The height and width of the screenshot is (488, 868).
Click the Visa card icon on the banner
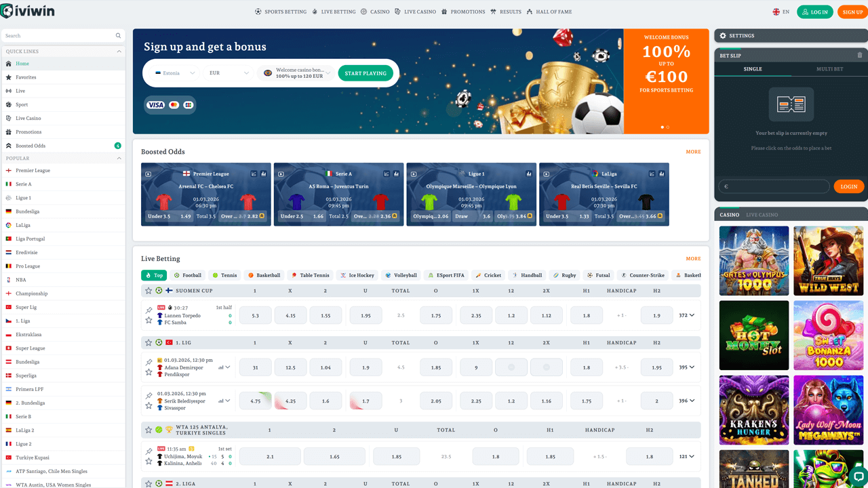pyautogui.click(x=156, y=105)
